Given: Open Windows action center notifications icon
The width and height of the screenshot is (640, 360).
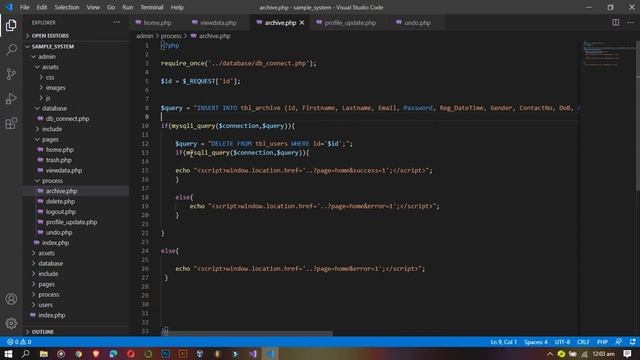Looking at the screenshot, I should [627, 353].
